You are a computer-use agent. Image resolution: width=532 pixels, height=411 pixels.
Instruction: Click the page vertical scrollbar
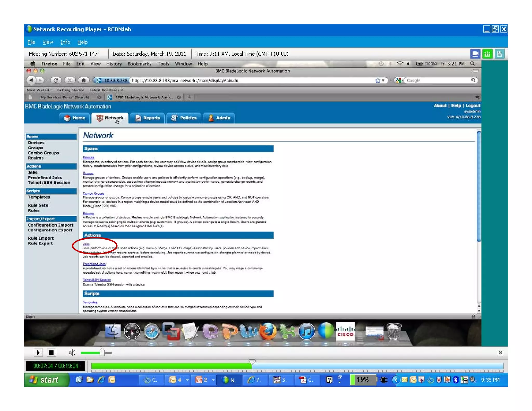pyautogui.click(x=479, y=186)
